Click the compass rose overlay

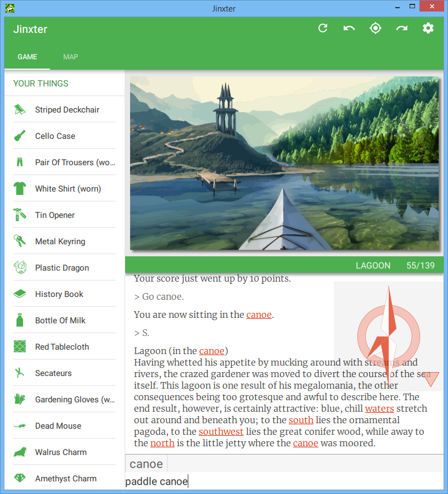tap(388, 335)
